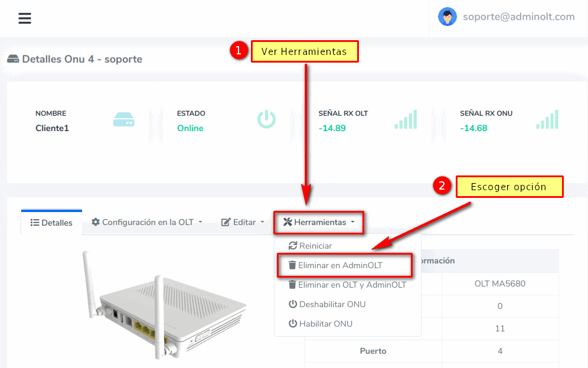Select Deshabilitar ONU option
This screenshot has width=588, height=368.
(x=332, y=304)
